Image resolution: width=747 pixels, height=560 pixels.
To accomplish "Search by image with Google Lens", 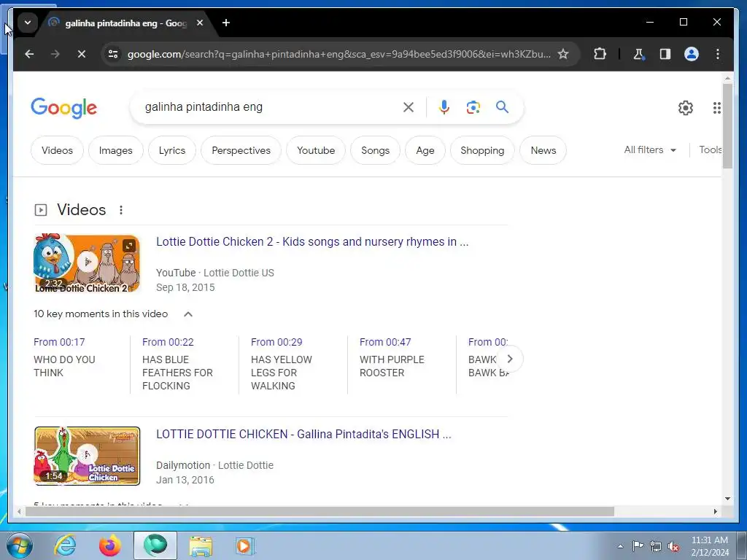I will coord(473,107).
